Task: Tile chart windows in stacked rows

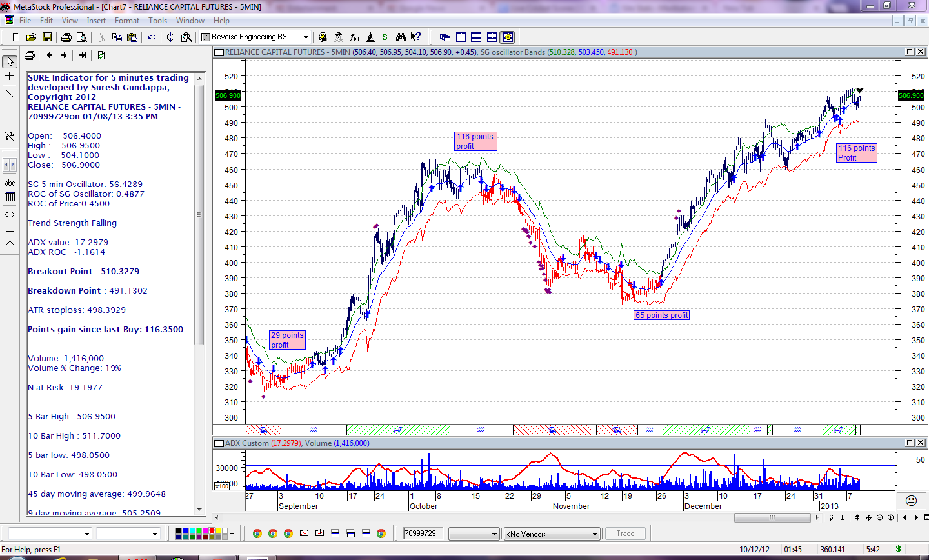Action: (x=476, y=37)
